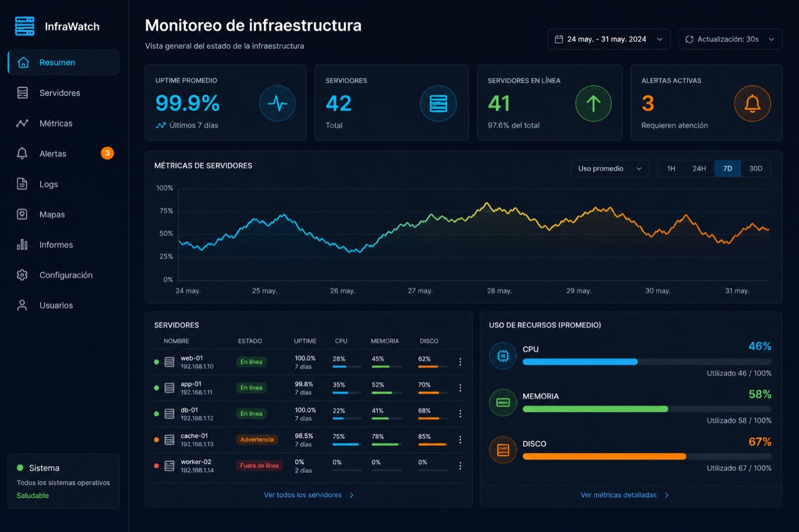The image size is (799, 532).
Task: Click the home icon beside Resumen
Action: click(x=23, y=62)
